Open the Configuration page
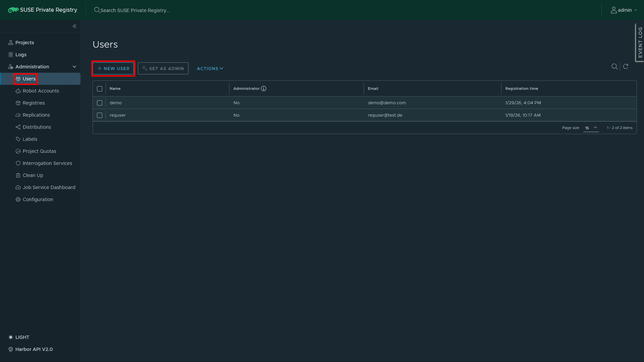This screenshot has height=362, width=644. [x=38, y=199]
